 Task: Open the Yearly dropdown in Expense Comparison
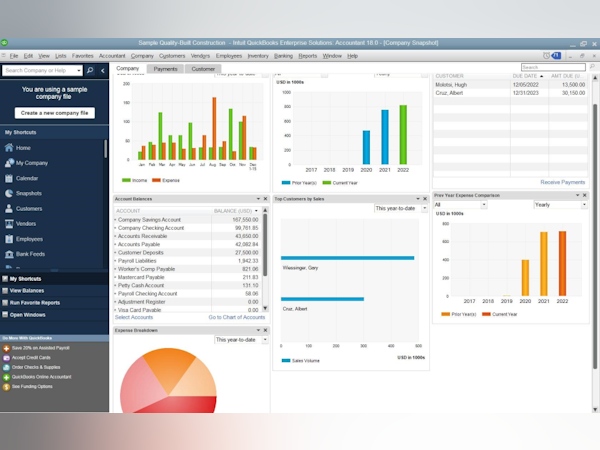coord(560,205)
